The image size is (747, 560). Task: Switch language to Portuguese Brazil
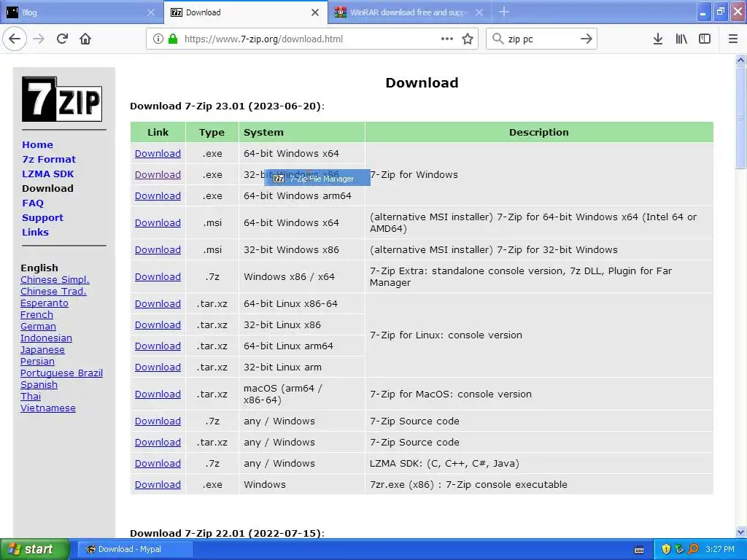pyautogui.click(x=61, y=373)
